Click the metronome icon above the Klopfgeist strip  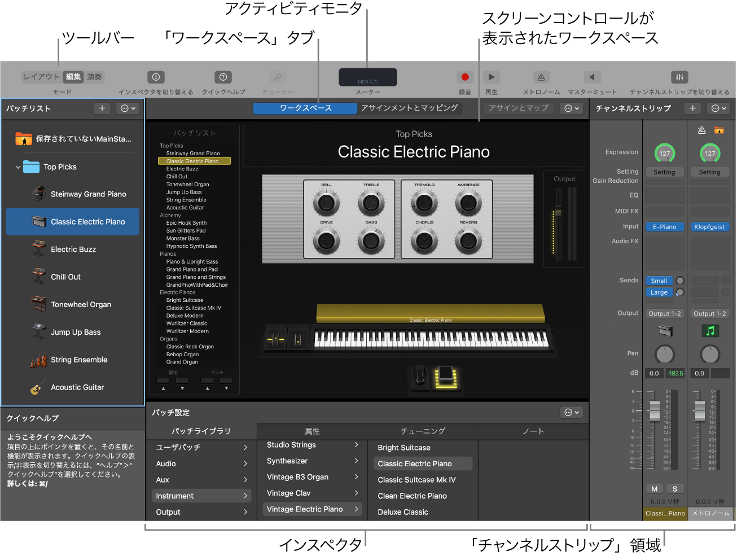click(x=701, y=129)
